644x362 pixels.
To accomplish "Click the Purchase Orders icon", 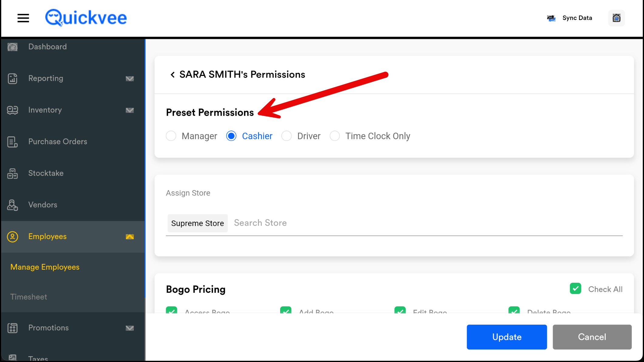I will pyautogui.click(x=12, y=142).
